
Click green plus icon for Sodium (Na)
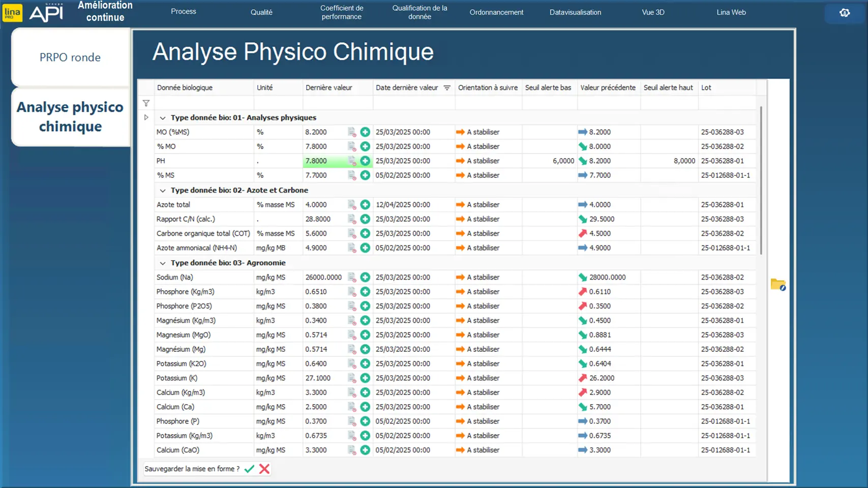tap(365, 277)
